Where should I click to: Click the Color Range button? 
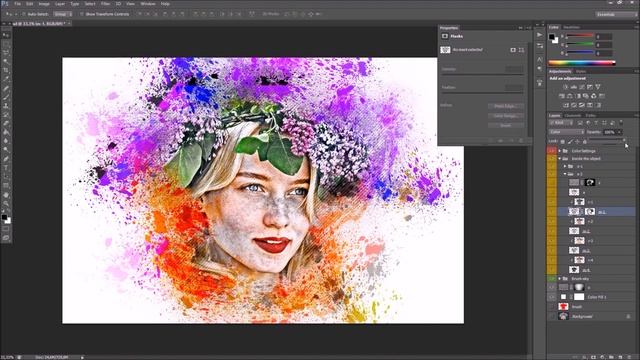point(506,116)
